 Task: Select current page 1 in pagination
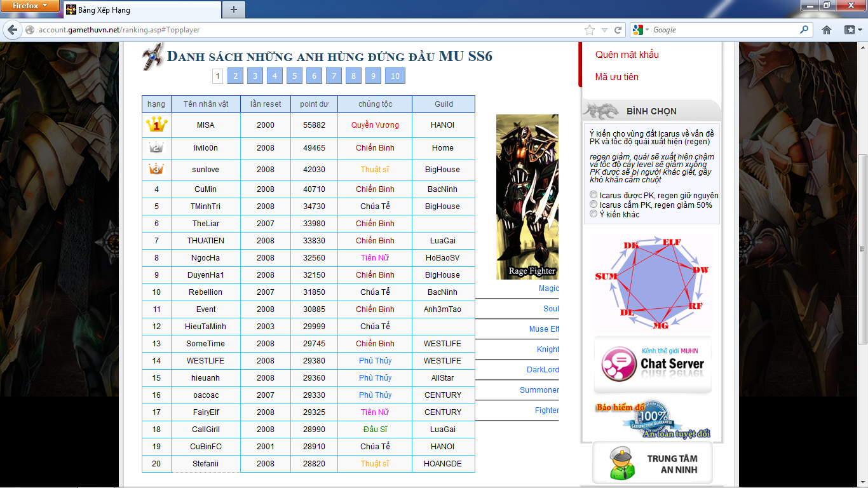pos(217,76)
